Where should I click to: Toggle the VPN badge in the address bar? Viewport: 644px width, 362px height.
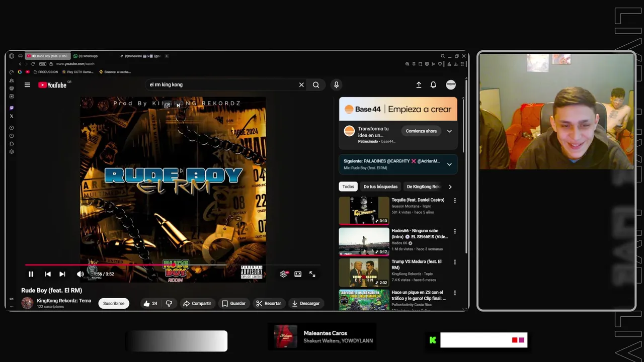[42, 64]
